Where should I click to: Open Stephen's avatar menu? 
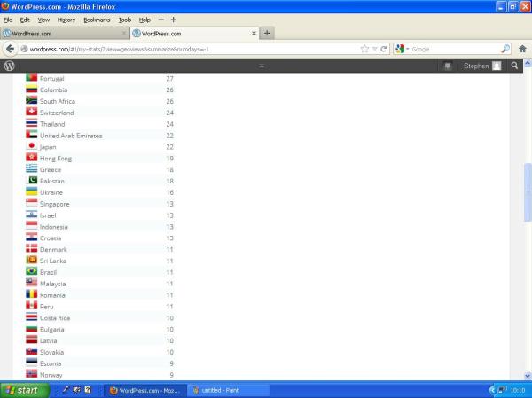click(x=497, y=66)
